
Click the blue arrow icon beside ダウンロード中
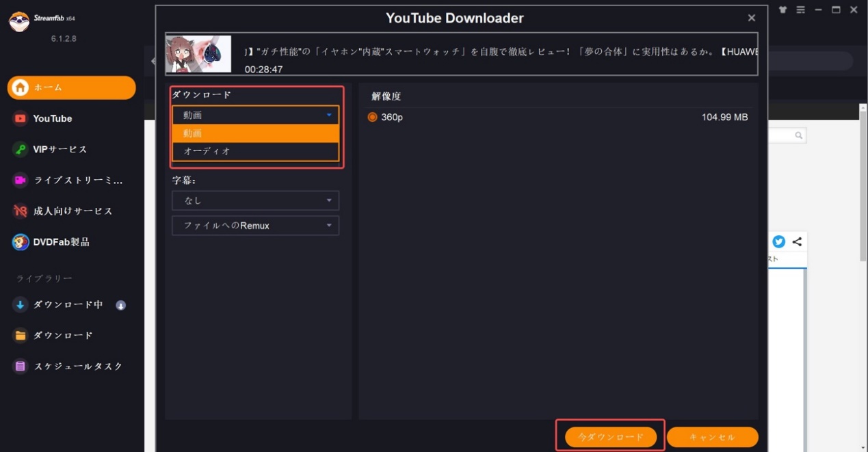tap(21, 305)
